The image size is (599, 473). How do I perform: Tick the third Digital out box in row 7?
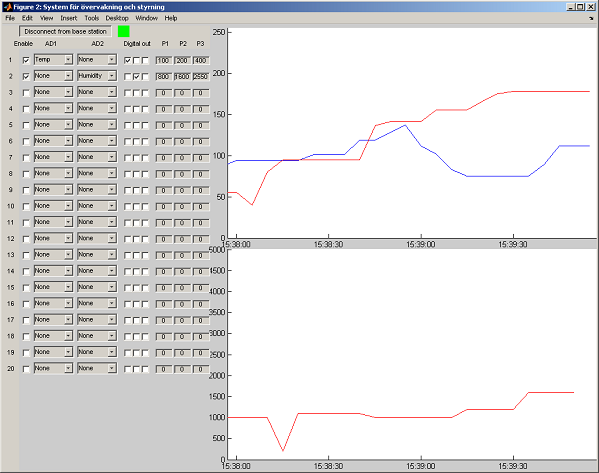tap(145, 158)
